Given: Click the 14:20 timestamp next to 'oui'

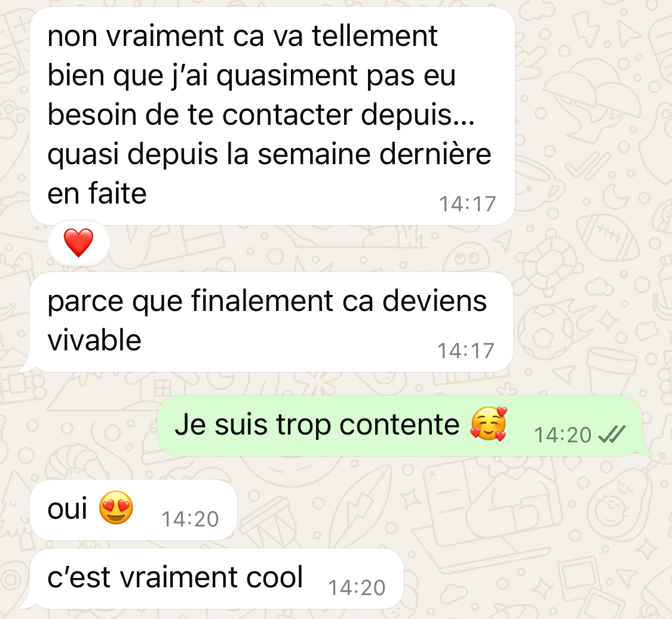Looking at the screenshot, I should point(190,519).
